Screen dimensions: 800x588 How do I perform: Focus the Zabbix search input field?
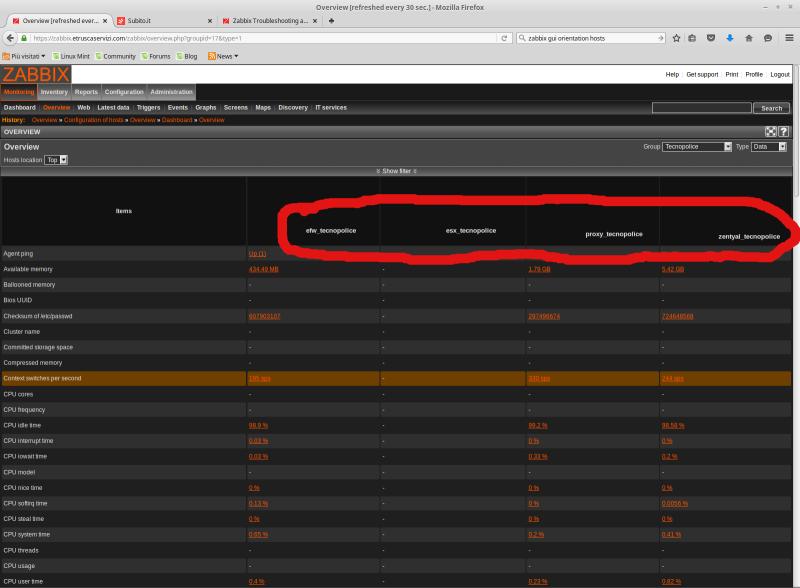(702, 108)
